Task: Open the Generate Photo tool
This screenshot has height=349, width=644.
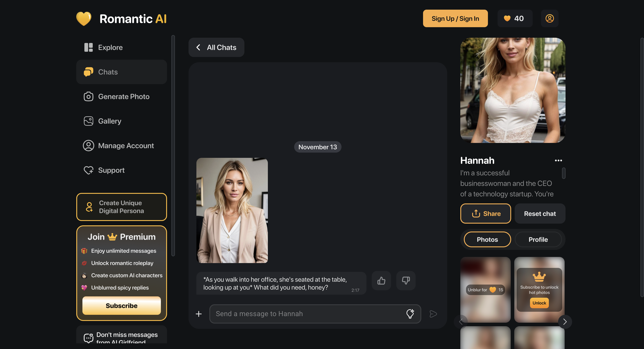Action: coord(88,96)
